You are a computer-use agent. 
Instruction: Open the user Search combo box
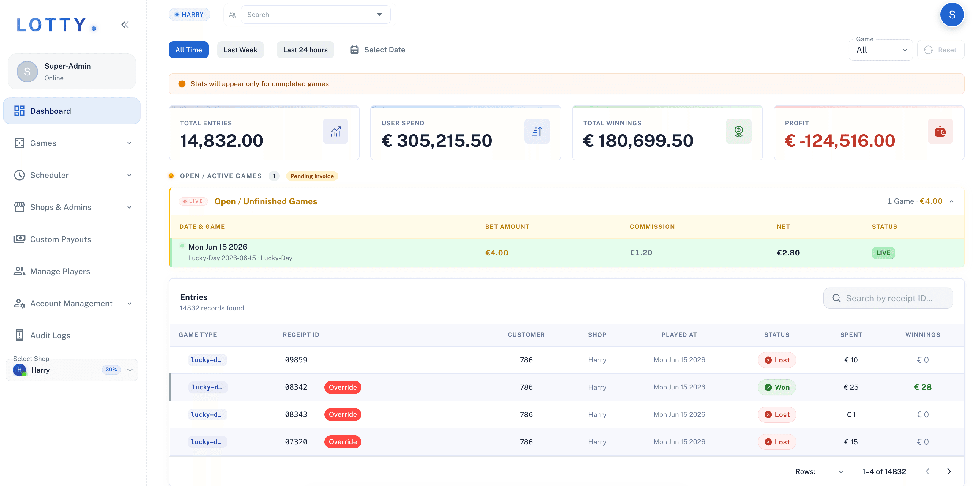pyautogui.click(x=315, y=15)
